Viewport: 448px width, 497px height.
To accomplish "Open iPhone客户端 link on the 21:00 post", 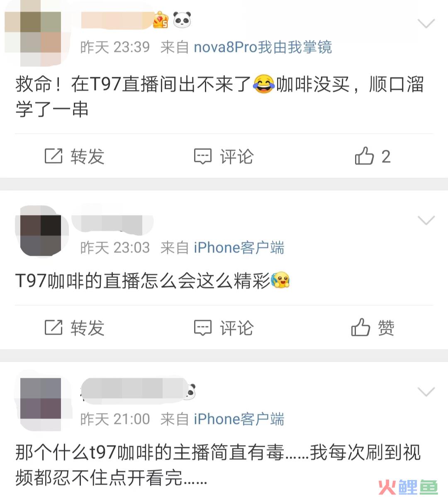I will [239, 419].
